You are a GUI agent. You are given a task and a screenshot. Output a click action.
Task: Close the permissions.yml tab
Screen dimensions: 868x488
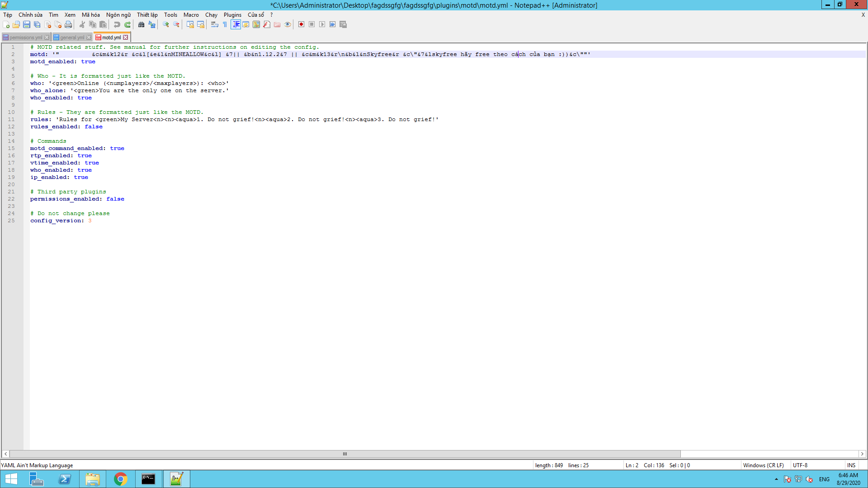(47, 38)
